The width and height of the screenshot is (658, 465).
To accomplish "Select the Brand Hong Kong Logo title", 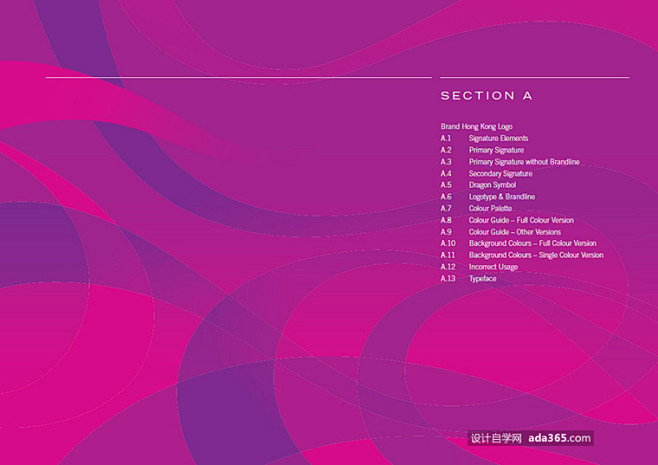I will (476, 127).
